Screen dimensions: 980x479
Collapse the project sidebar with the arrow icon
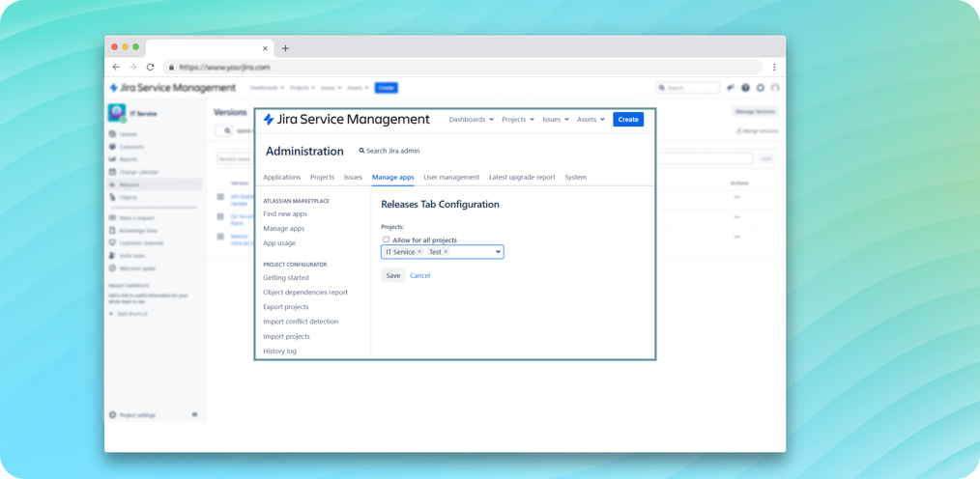pos(194,414)
